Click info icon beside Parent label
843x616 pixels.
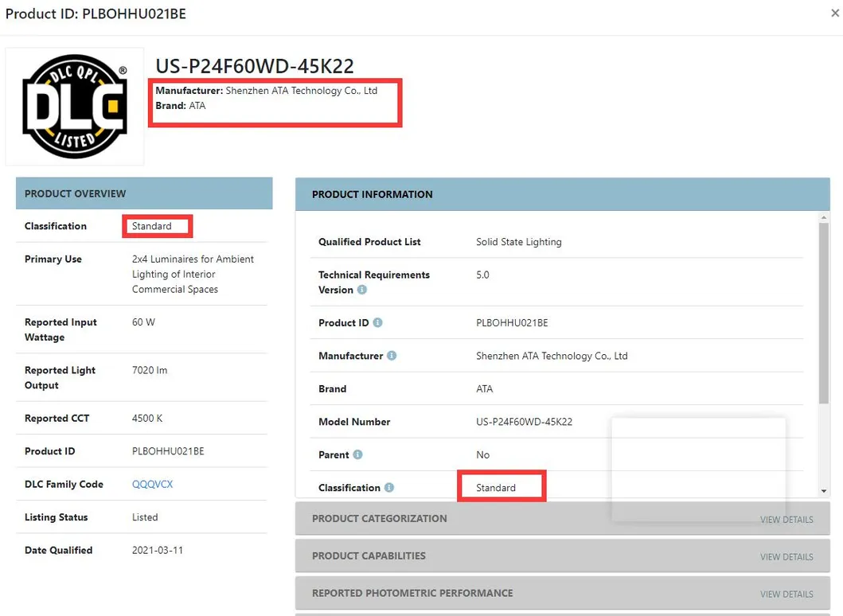click(357, 454)
